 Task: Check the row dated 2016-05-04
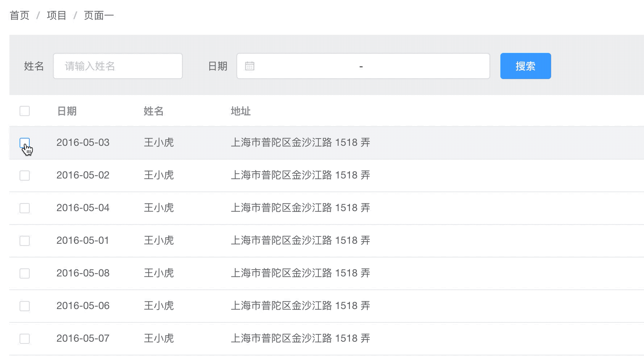(x=25, y=208)
